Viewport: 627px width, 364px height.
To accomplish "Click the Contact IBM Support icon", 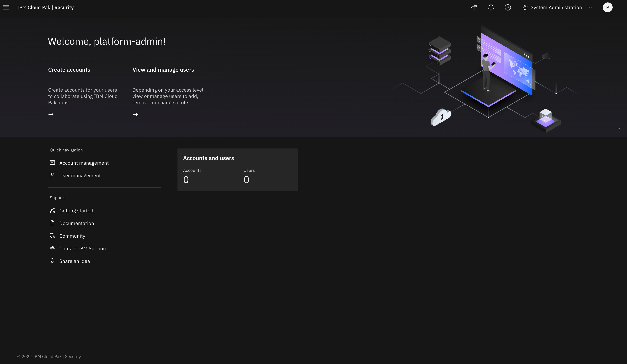I will (x=52, y=248).
